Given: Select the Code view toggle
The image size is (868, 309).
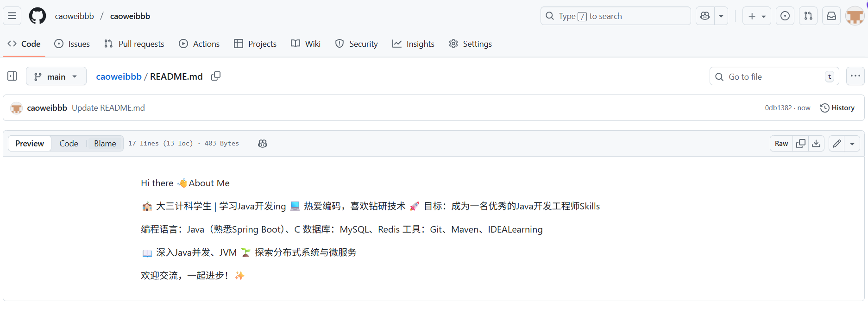Looking at the screenshot, I should click(69, 144).
